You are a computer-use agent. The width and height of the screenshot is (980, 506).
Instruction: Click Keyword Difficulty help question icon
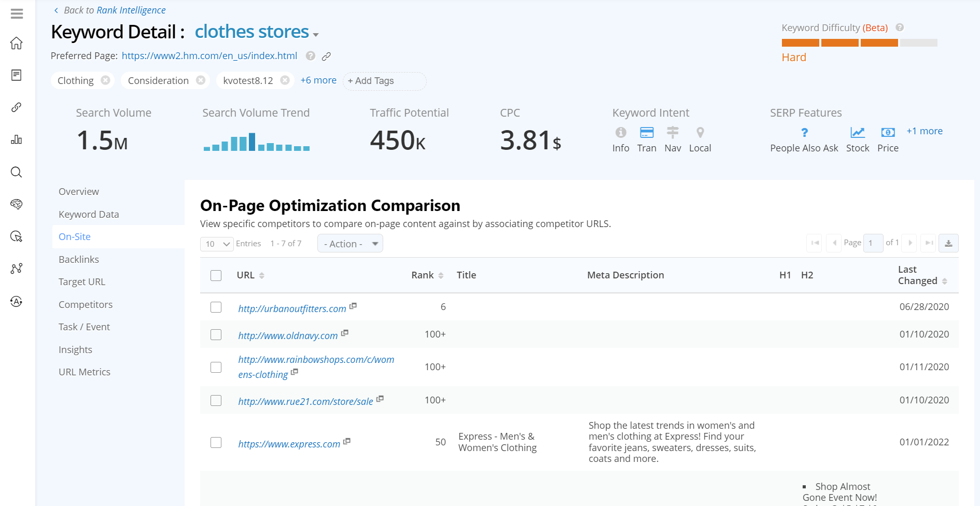[900, 27]
